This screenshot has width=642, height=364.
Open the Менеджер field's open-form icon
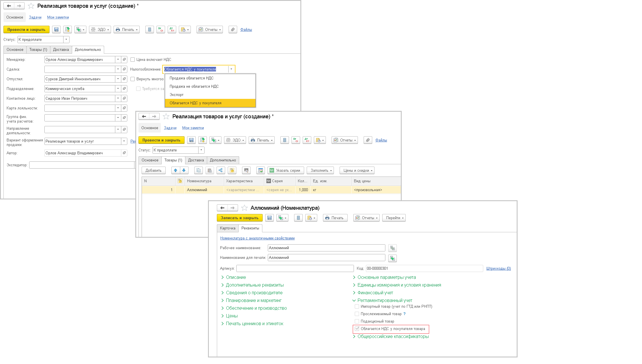coord(124,60)
